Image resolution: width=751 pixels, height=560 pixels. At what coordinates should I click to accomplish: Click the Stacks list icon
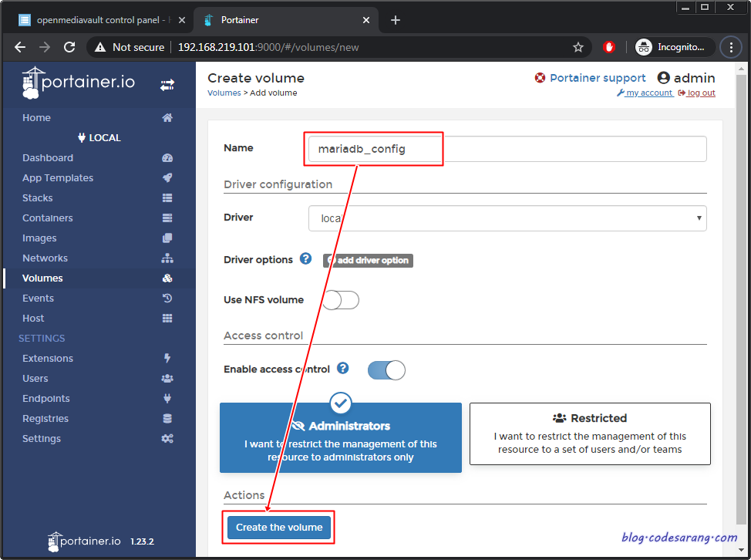coord(167,197)
